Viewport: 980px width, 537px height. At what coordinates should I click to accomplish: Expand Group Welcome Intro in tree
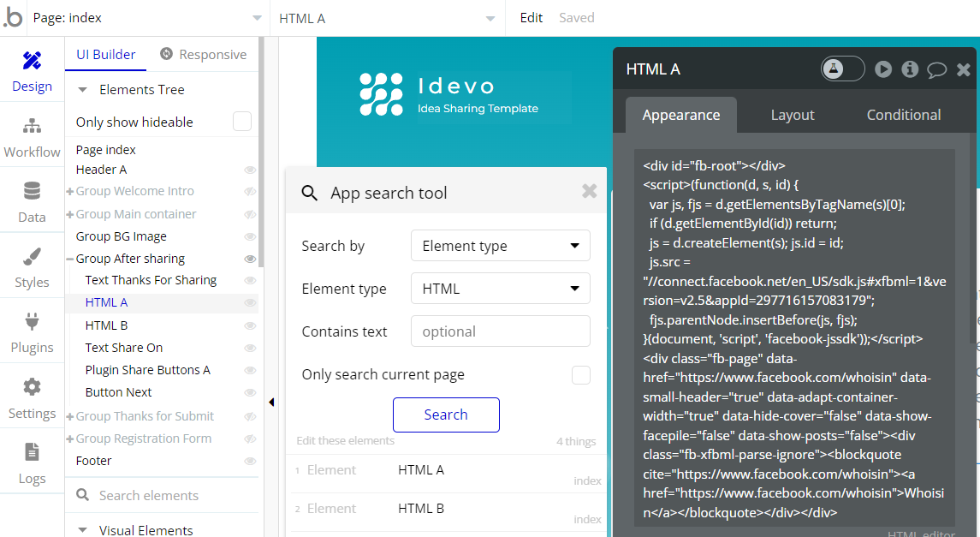[70, 191]
